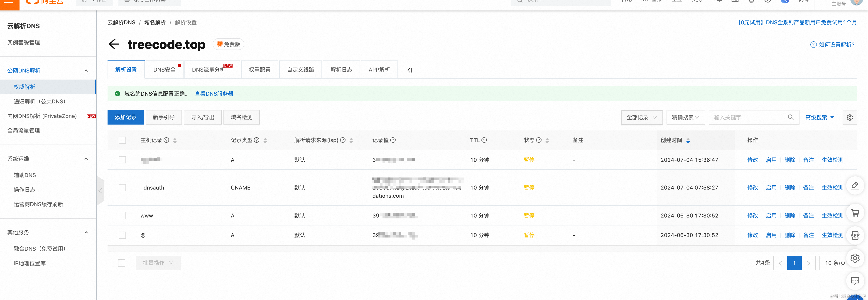This screenshot has height=300, width=868.
Task: Tick the checkbox for the www record
Action: click(122, 216)
